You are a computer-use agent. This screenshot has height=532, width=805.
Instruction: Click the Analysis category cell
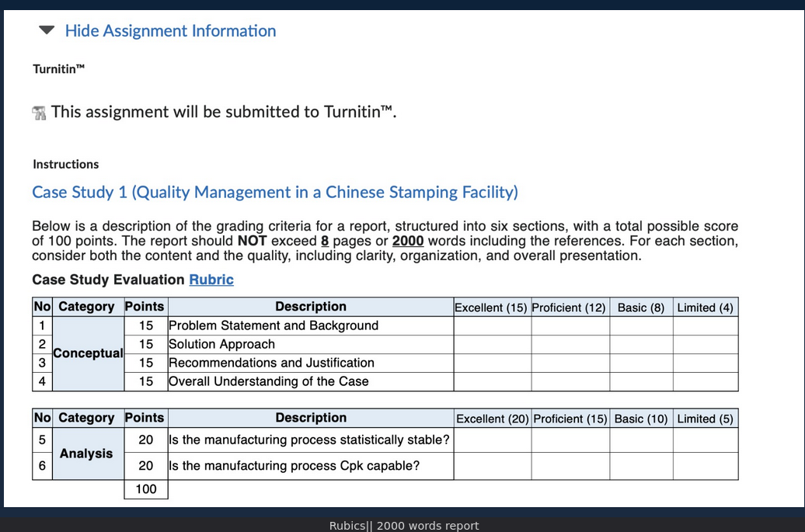[x=89, y=454]
